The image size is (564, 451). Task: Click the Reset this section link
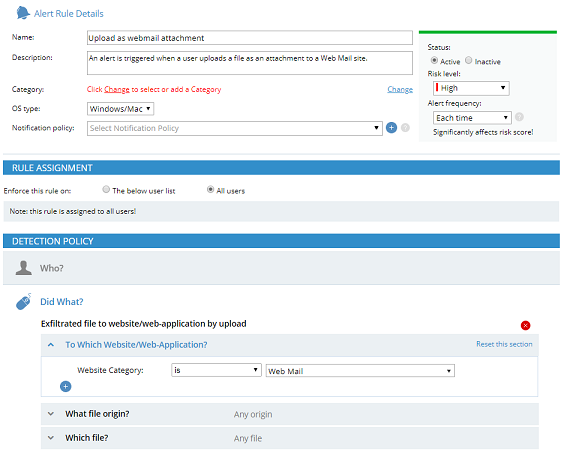point(504,344)
